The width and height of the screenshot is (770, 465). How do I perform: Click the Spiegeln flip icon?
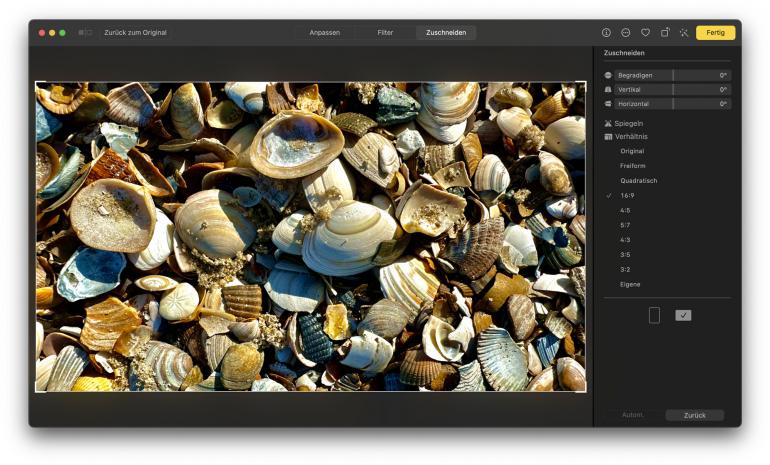tap(608, 123)
